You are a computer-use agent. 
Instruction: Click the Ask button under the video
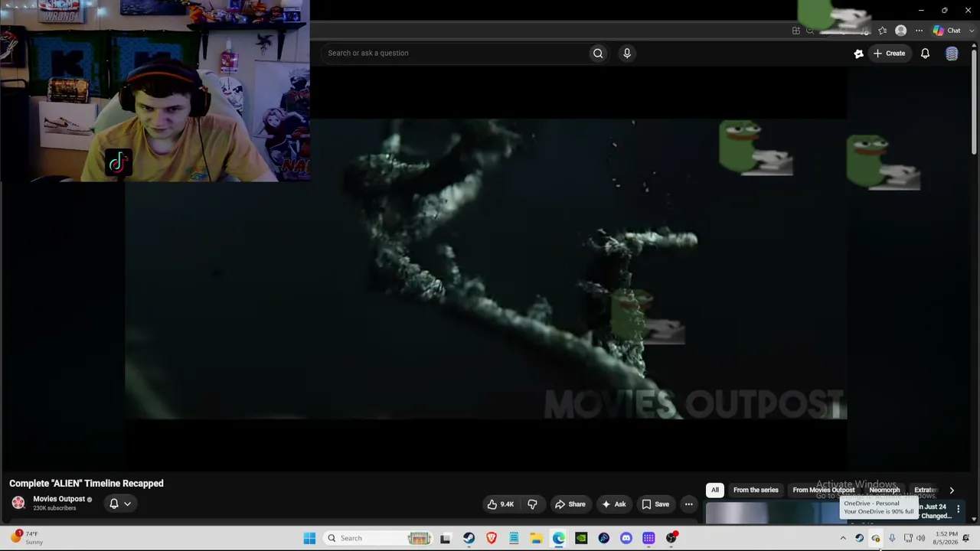tap(614, 504)
